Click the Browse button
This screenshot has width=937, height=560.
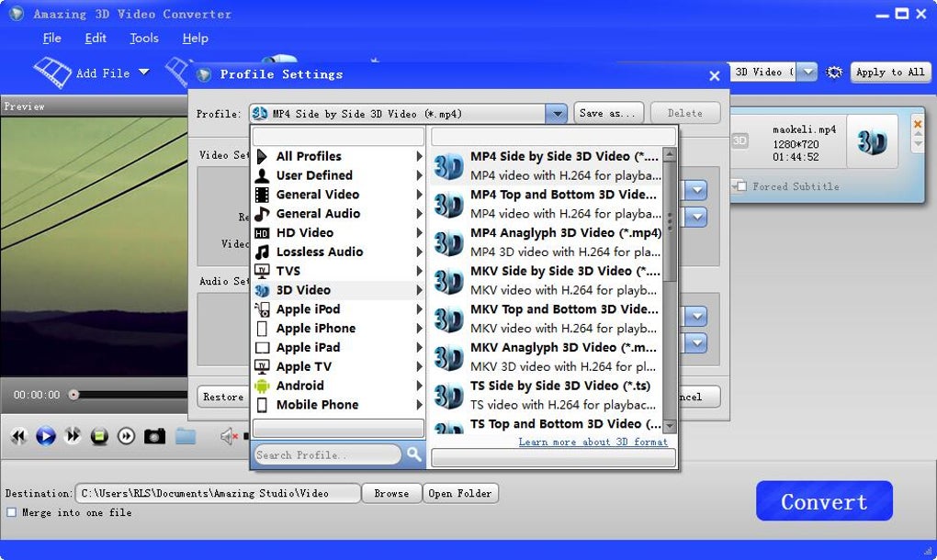click(x=391, y=494)
